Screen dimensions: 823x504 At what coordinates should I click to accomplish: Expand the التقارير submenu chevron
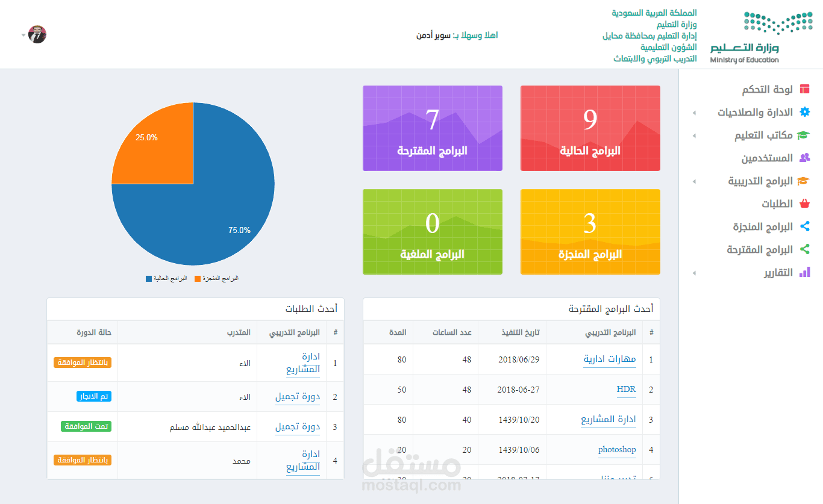(693, 272)
